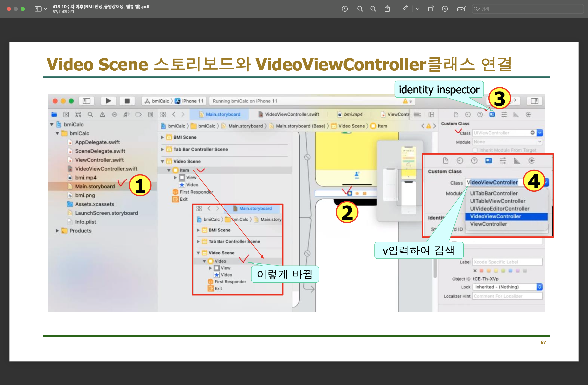Click the Preview inspector info icon
The height and width of the screenshot is (385, 588).
(x=345, y=9)
